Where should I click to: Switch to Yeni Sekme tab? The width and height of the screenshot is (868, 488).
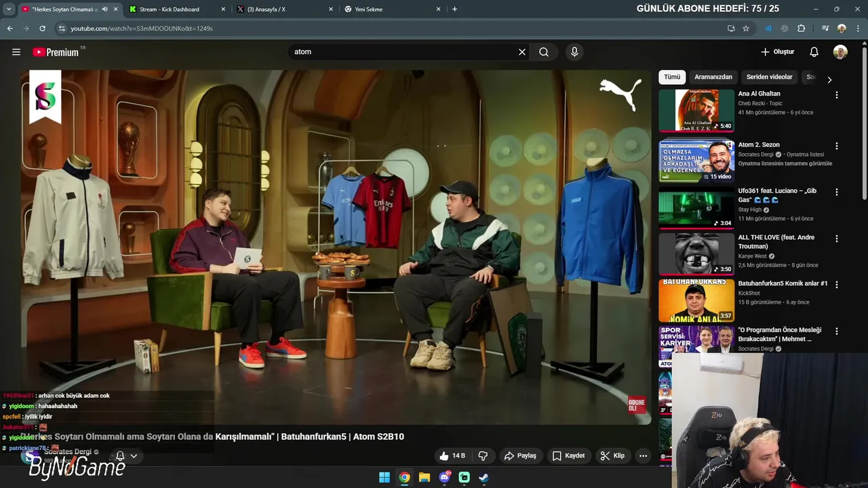tap(392, 9)
